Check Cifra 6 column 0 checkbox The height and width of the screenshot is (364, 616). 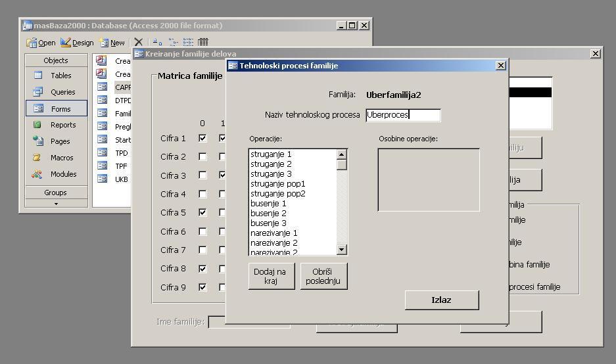[202, 231]
